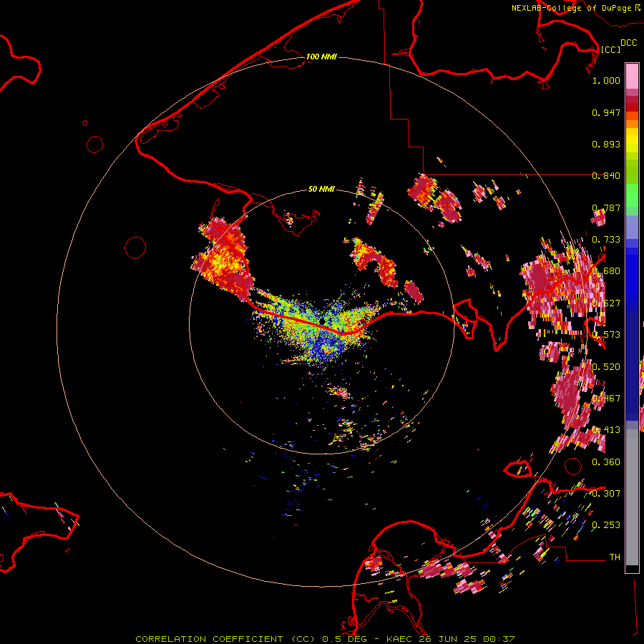Click the 0.573 color scale value
This screenshot has height=644, width=644.
[x=606, y=335]
